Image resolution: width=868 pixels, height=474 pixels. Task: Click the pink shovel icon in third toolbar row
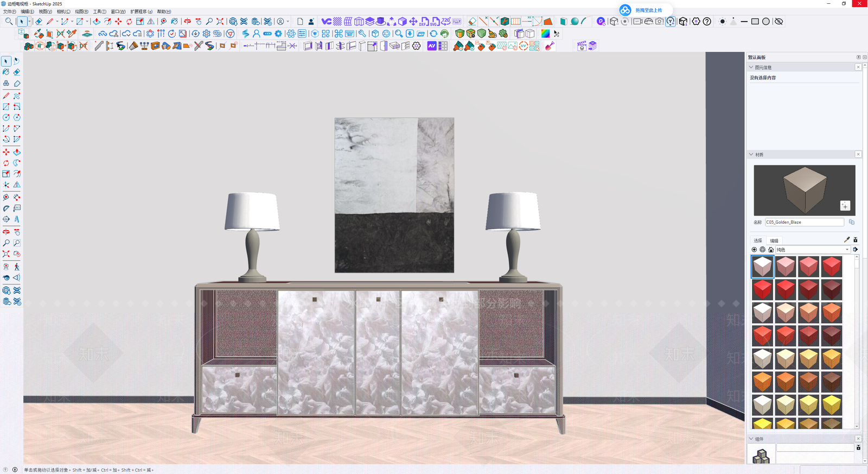[550, 46]
